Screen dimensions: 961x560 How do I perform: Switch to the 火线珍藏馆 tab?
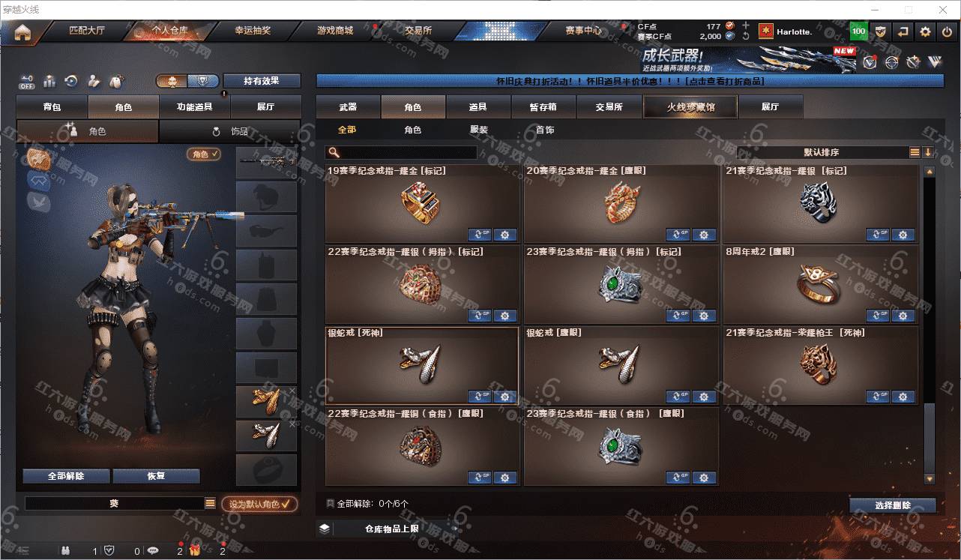click(690, 107)
